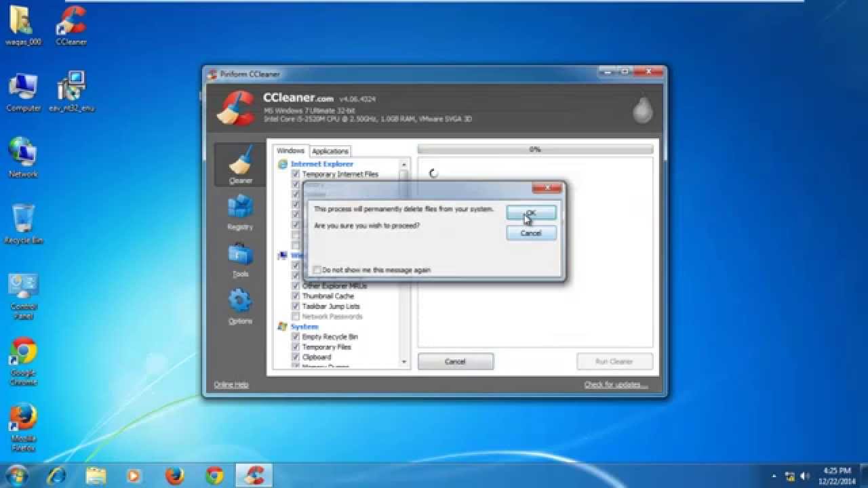Close the confirmation dialog with X

tap(547, 188)
